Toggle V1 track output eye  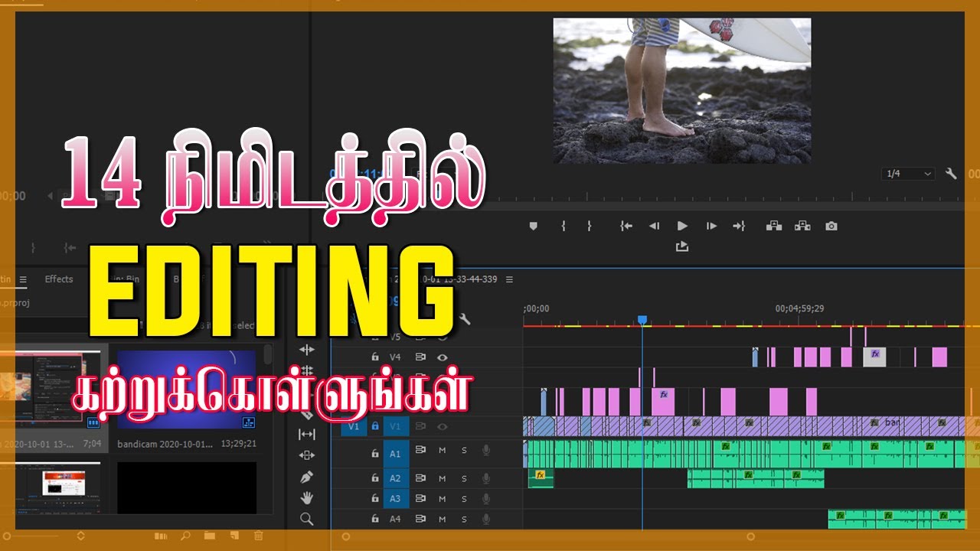[x=442, y=426]
